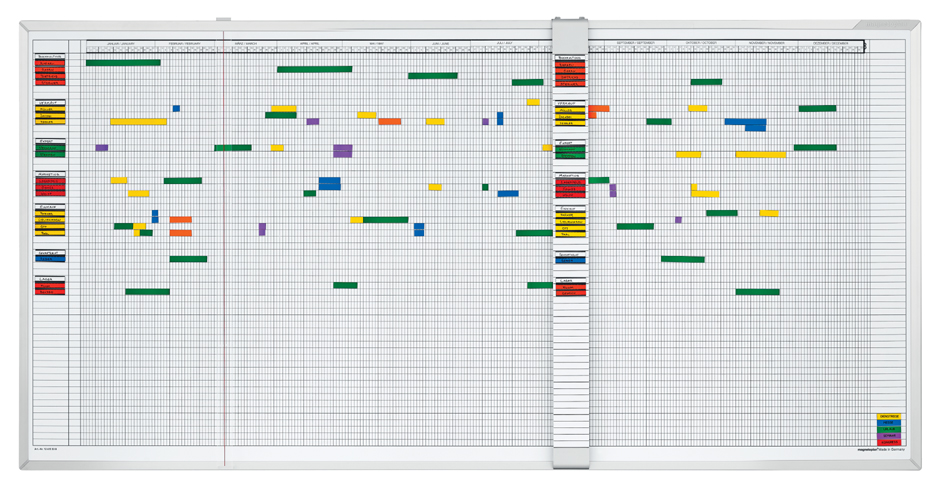Click the Lager group header in left column
945x487 pixels.
[x=50, y=280]
